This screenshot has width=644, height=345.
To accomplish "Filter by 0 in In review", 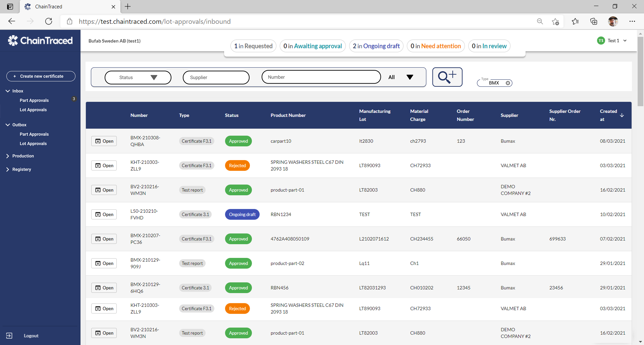I will (x=489, y=46).
